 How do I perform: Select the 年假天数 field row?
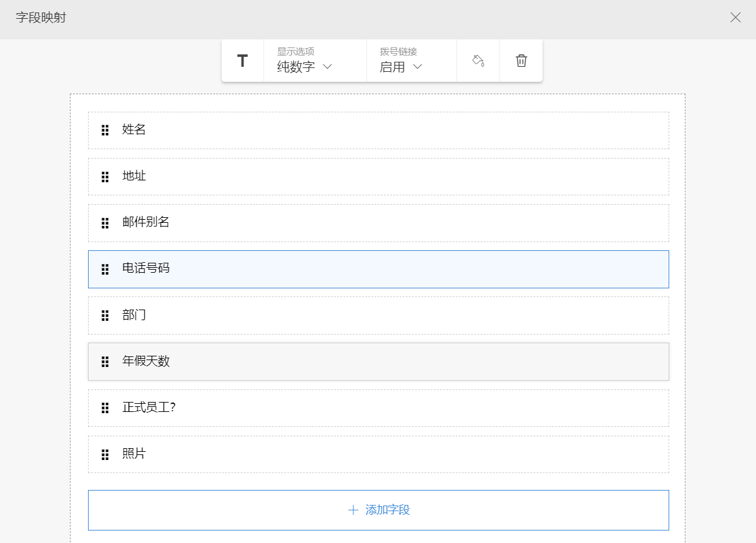tap(378, 361)
